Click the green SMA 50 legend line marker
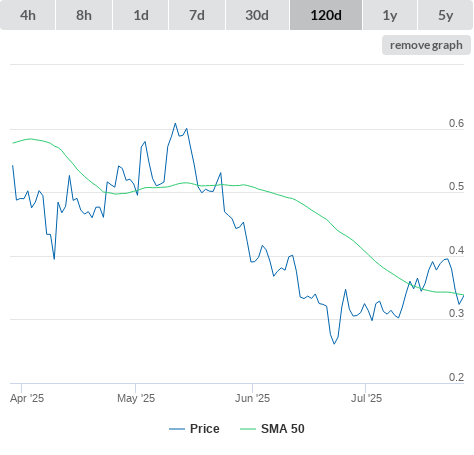 click(248, 429)
